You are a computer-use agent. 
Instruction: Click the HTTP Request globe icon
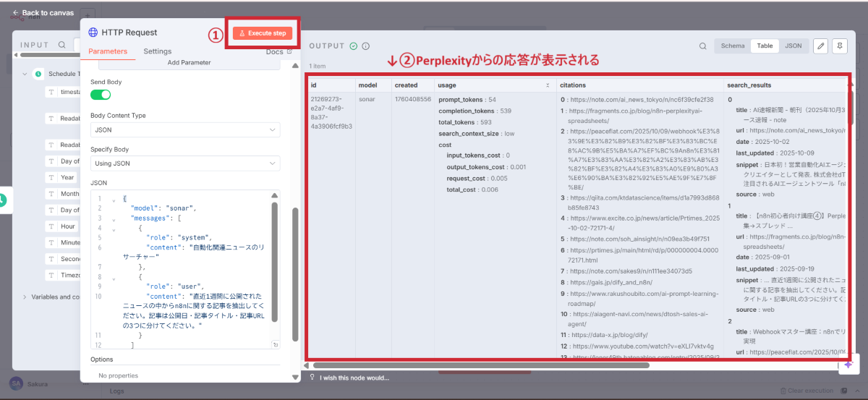[93, 33]
